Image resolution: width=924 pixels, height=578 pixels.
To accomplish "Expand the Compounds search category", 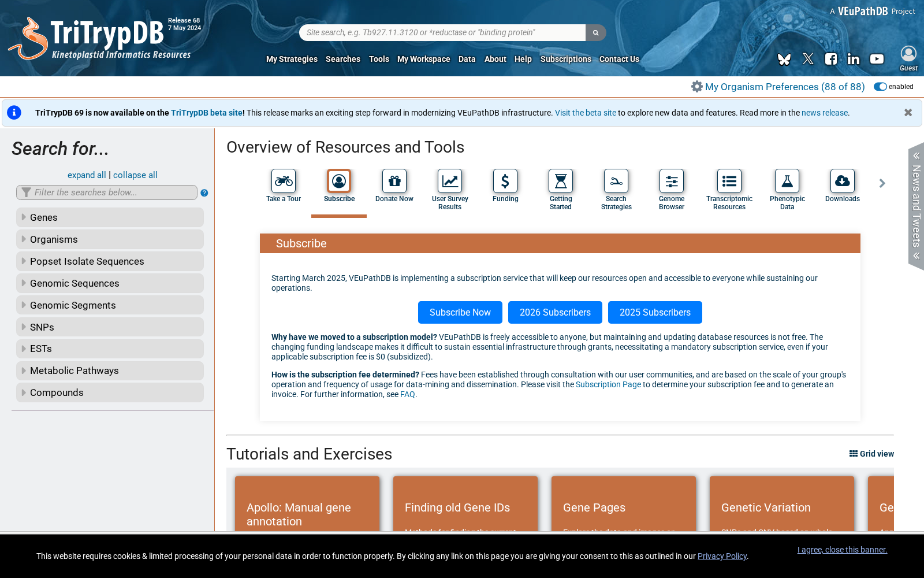I will [x=110, y=392].
